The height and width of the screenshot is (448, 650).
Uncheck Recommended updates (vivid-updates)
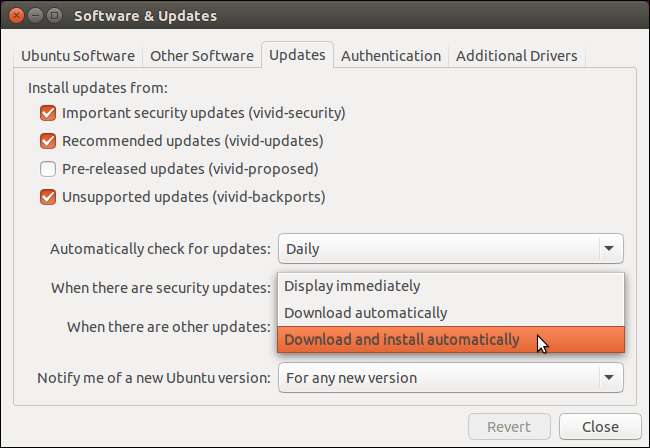tap(48, 141)
